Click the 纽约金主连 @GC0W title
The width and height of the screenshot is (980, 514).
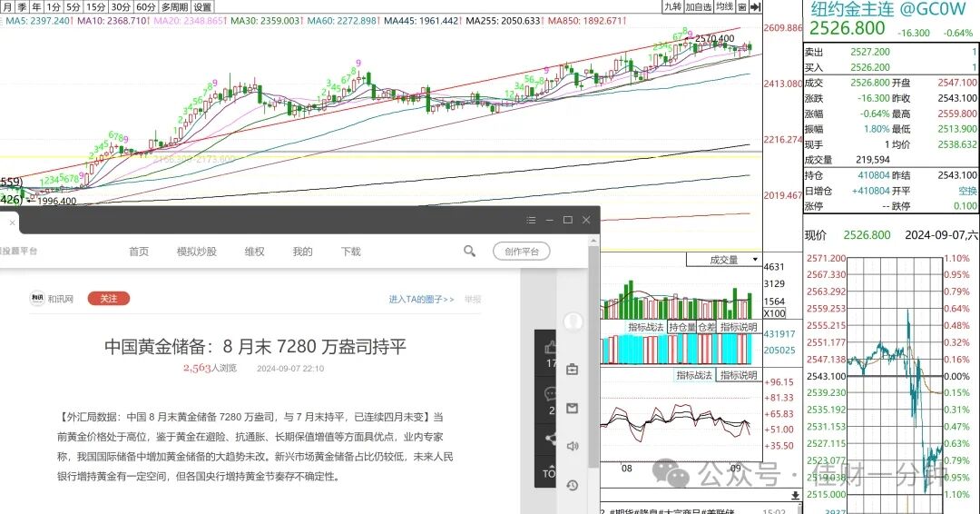[x=888, y=9]
